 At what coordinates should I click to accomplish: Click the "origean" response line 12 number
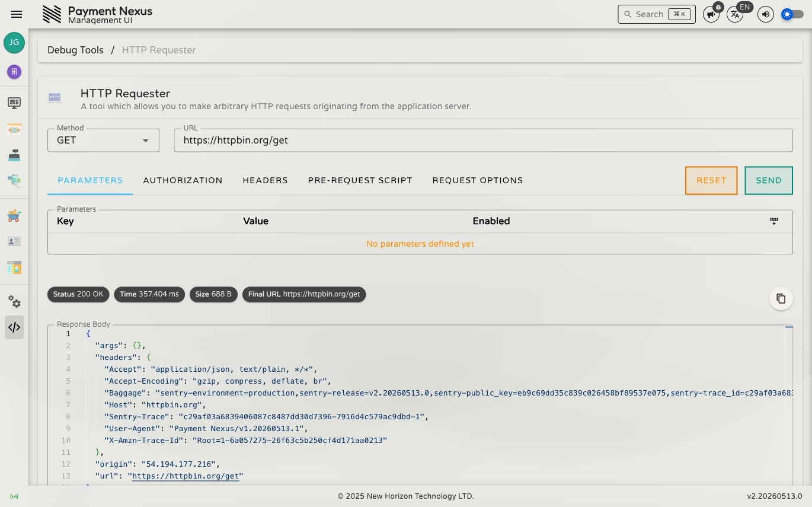66,464
